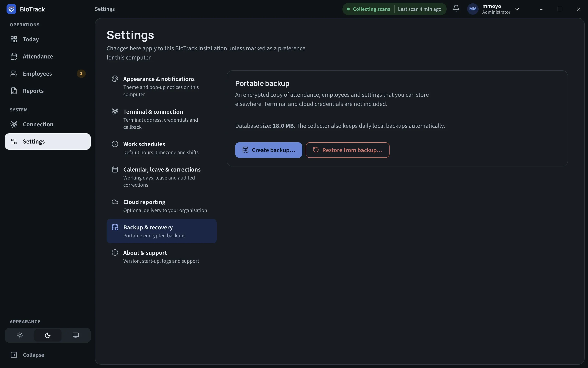Click the Settings breadcrumb in title bar
Image resolution: width=588 pixels, height=368 pixels.
click(x=105, y=9)
